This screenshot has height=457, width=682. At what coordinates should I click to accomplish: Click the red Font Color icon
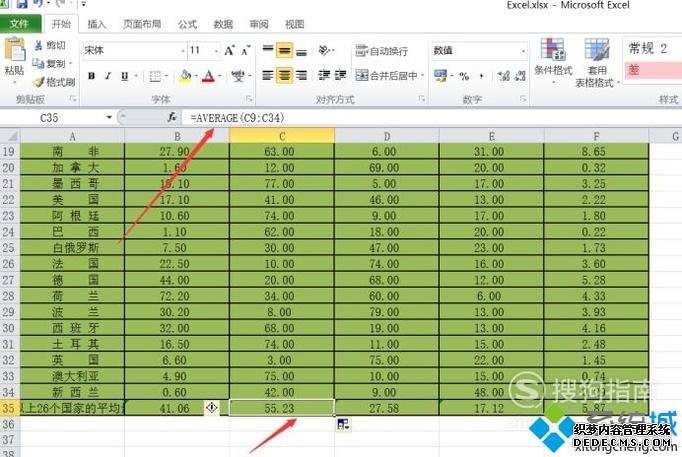tap(209, 77)
